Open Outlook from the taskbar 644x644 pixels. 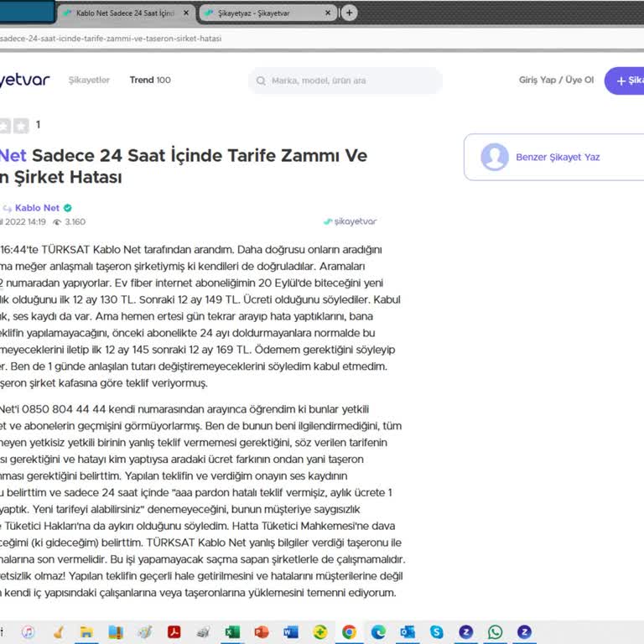coord(408,631)
